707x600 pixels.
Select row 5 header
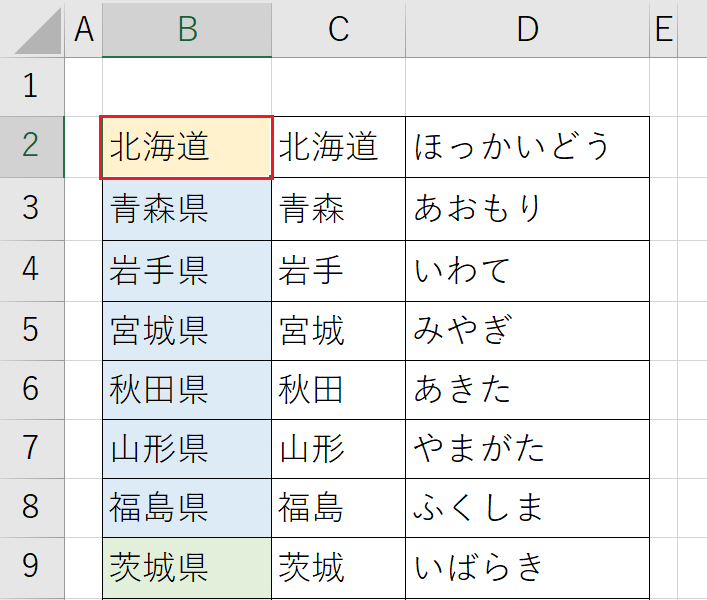pos(32,330)
